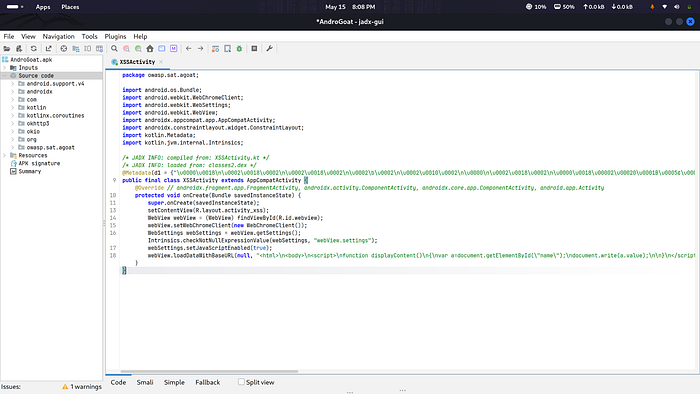700x394 pixels.
Task: Expand the kotlinx.coroutines package
Action: point(12,116)
